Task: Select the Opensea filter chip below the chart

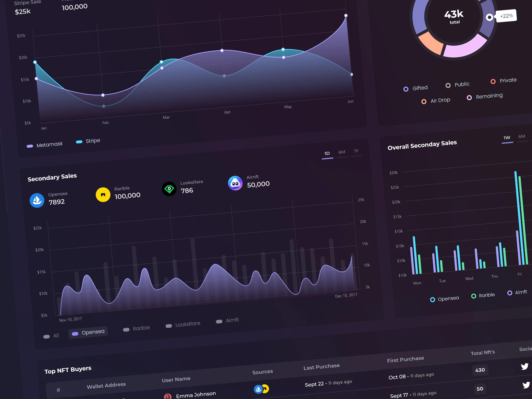Action: (x=88, y=332)
